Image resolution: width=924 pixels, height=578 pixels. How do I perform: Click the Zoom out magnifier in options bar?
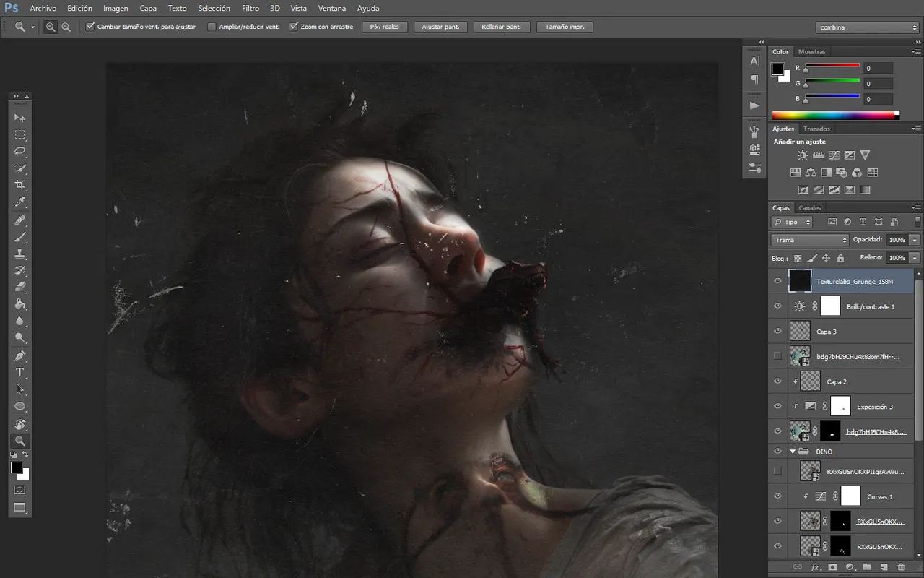tap(66, 27)
